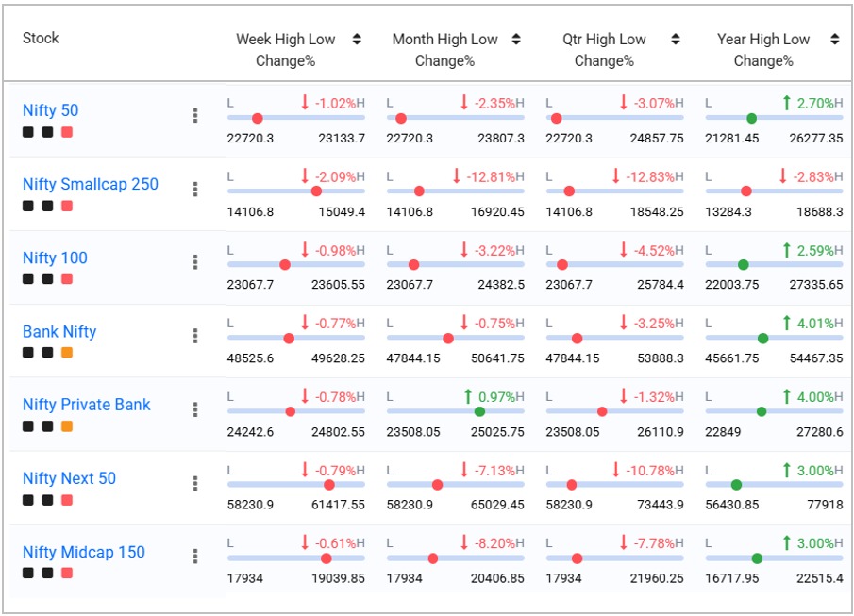
Task: Click Bank Nifty year range green slider dot
Action: (x=763, y=339)
